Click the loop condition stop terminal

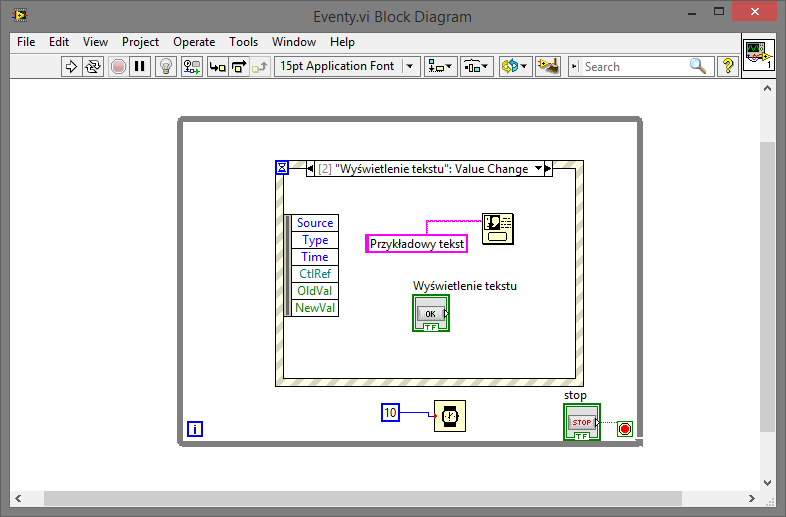(625, 429)
